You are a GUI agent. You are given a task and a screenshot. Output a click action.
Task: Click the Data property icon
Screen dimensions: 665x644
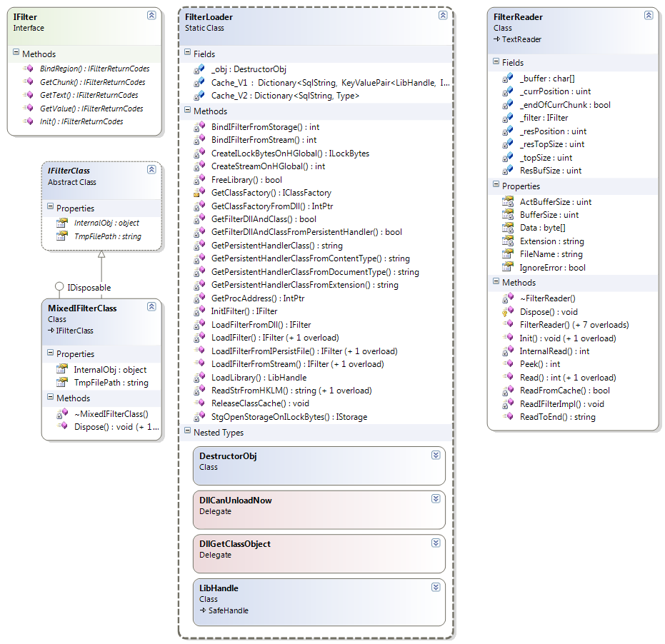tap(508, 228)
